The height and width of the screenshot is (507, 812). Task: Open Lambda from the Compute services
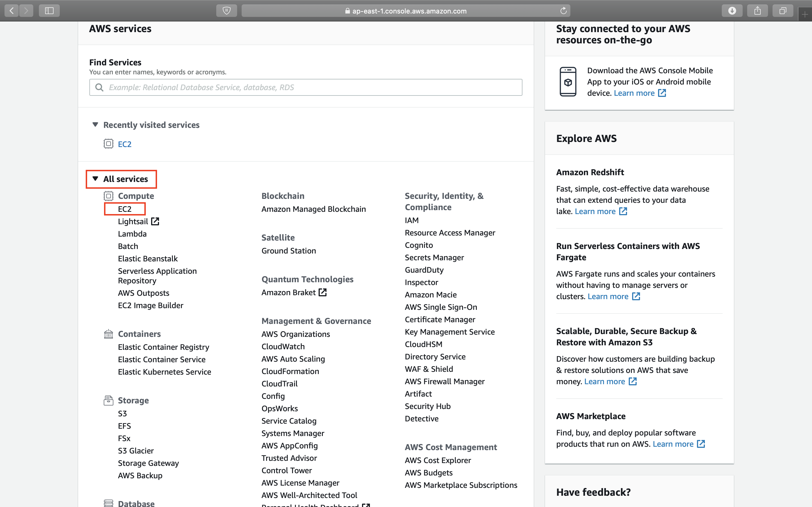pyautogui.click(x=132, y=234)
